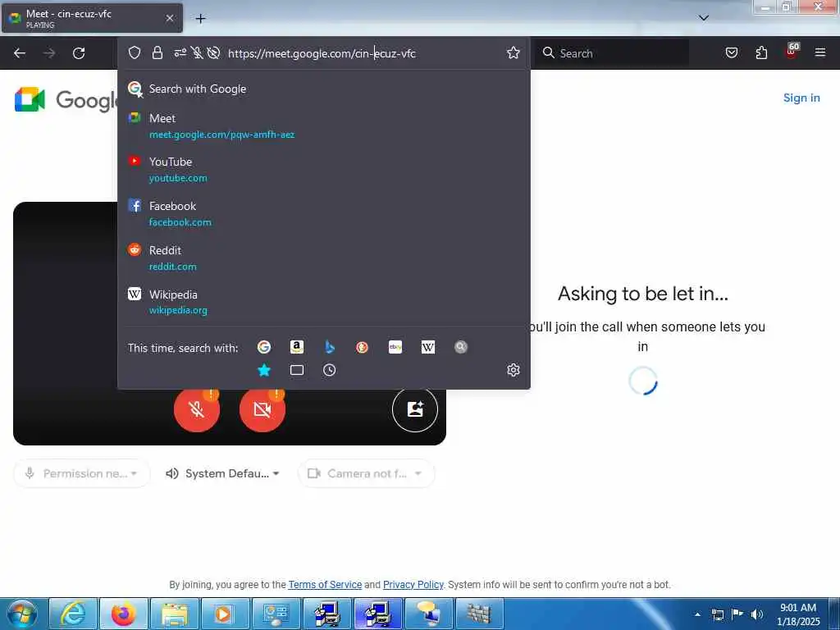Apply visual effects with the sparkle image button
The height and width of the screenshot is (630, 840).
414,409
